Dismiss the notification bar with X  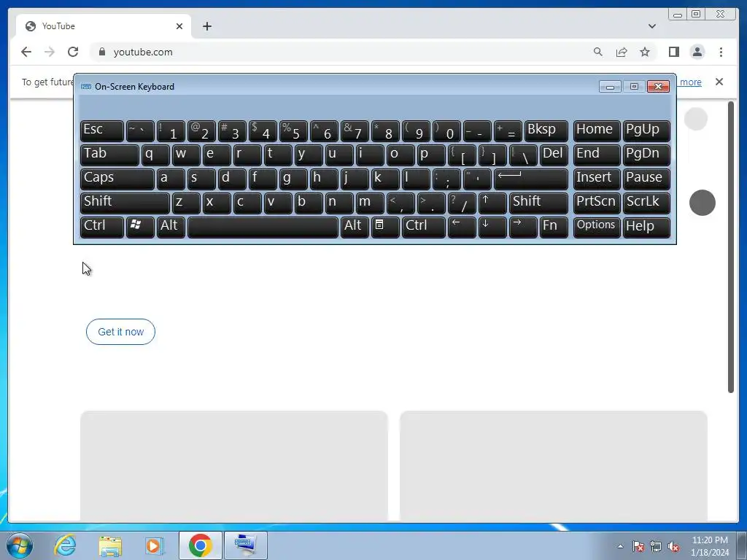(719, 82)
